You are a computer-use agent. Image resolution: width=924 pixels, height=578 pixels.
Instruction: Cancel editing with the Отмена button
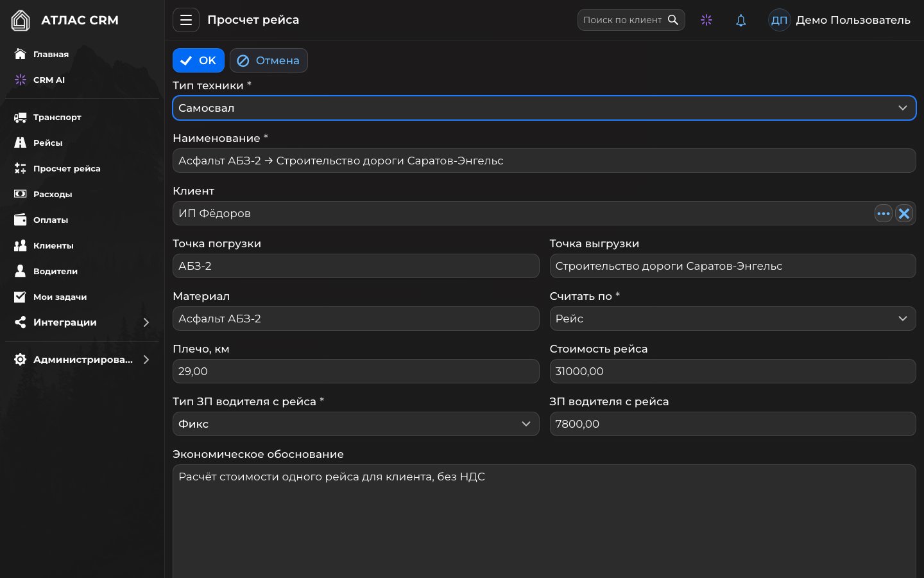point(268,60)
